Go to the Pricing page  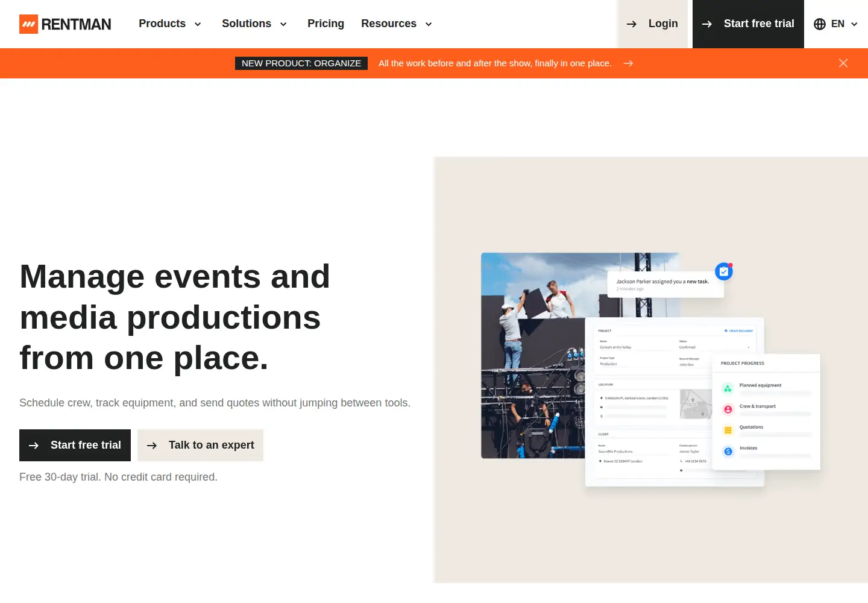325,24
